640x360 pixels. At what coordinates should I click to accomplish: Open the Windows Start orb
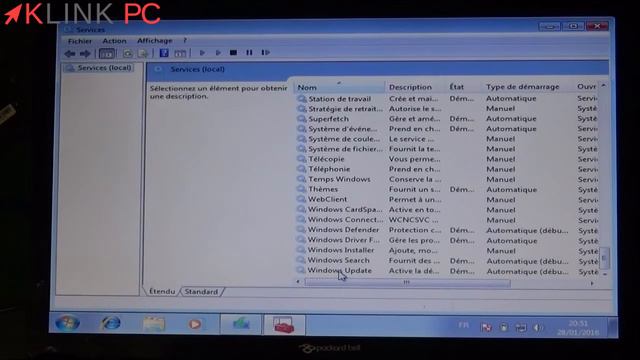pyautogui.click(x=67, y=323)
